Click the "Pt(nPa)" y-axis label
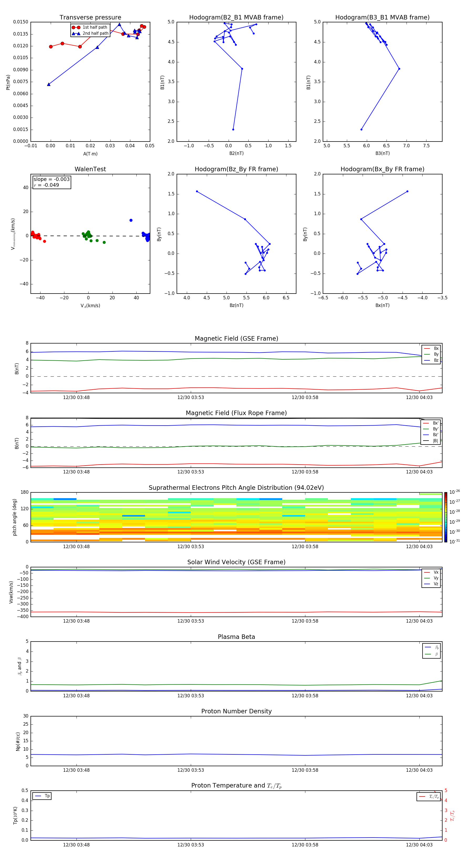This screenshot has height=868, width=473. pos(8,82)
